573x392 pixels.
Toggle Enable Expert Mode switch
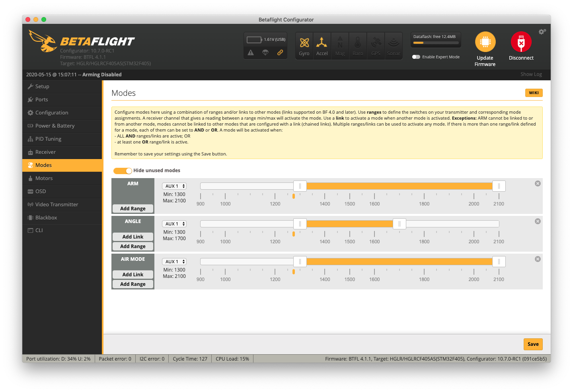tap(416, 57)
